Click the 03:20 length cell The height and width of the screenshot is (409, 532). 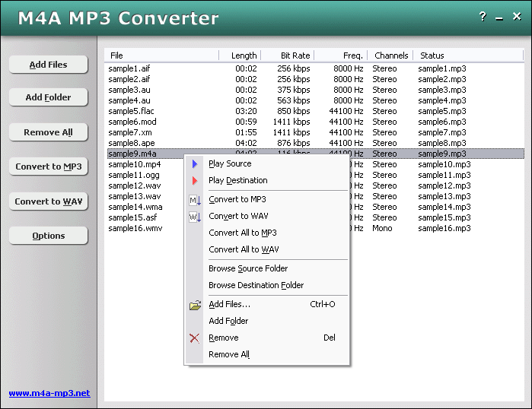[246, 111]
